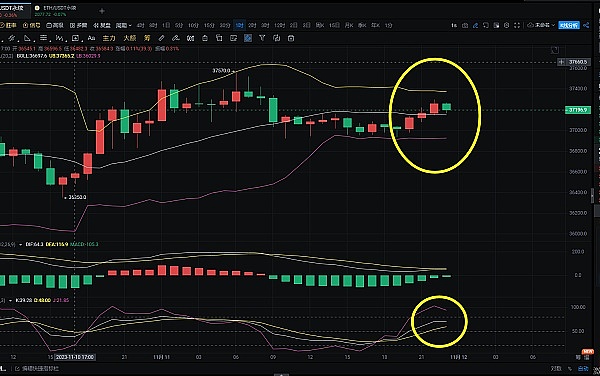The image size is (600, 376).
Task: Select the horizontal parallel lines tool
Action: coord(43,38)
